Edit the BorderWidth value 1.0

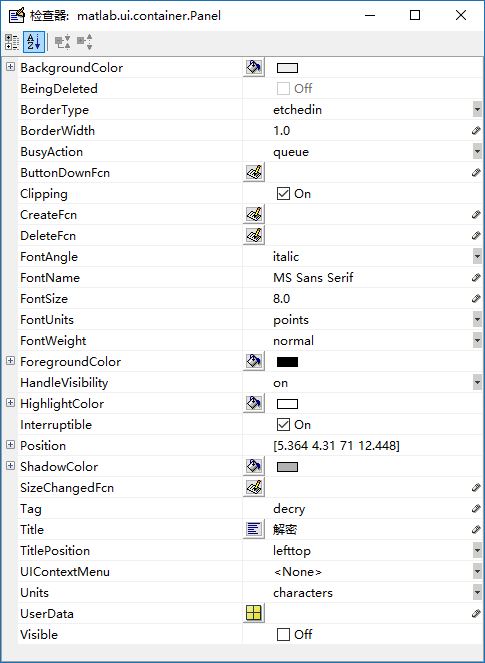[281, 131]
